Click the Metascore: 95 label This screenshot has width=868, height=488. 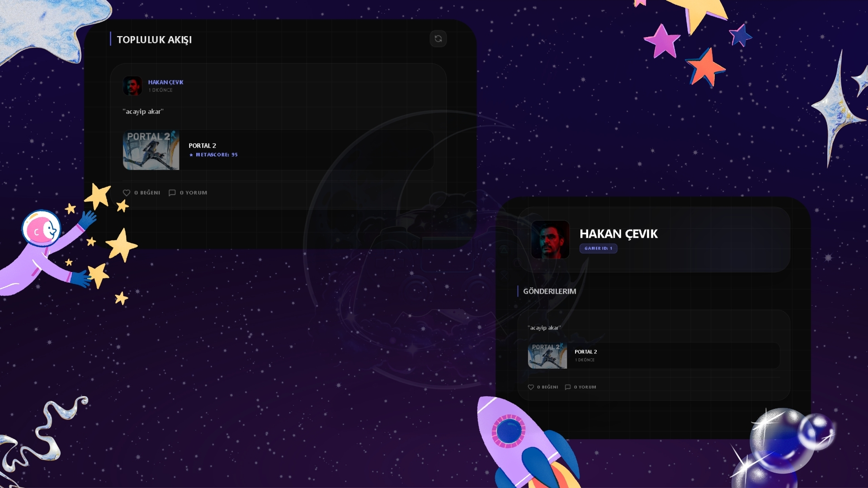[x=217, y=155]
